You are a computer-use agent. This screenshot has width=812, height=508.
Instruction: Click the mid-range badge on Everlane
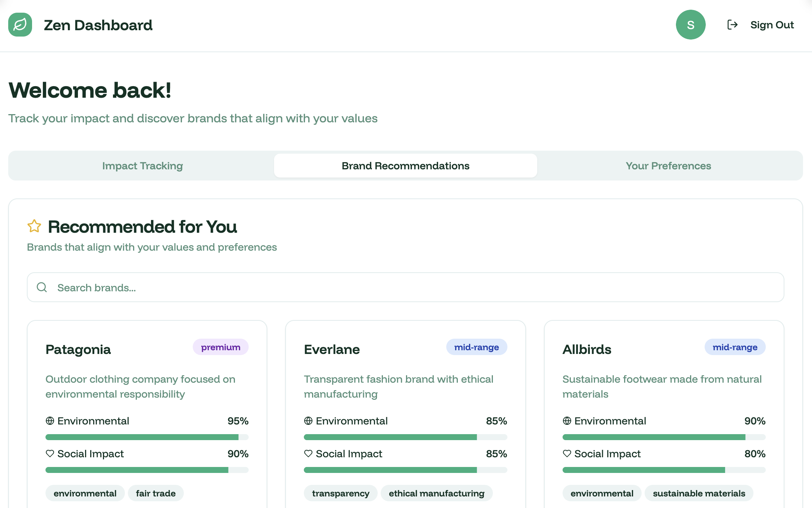pos(476,347)
